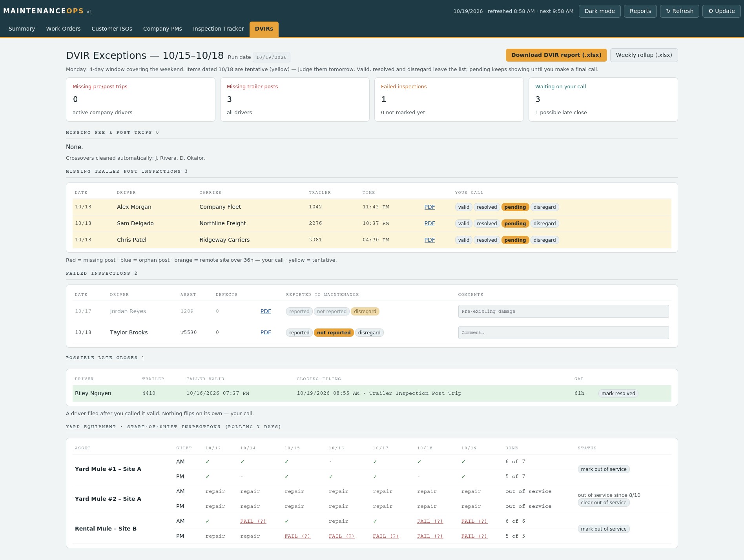Open the Work Orders tab
The height and width of the screenshot is (560, 744).
click(63, 29)
